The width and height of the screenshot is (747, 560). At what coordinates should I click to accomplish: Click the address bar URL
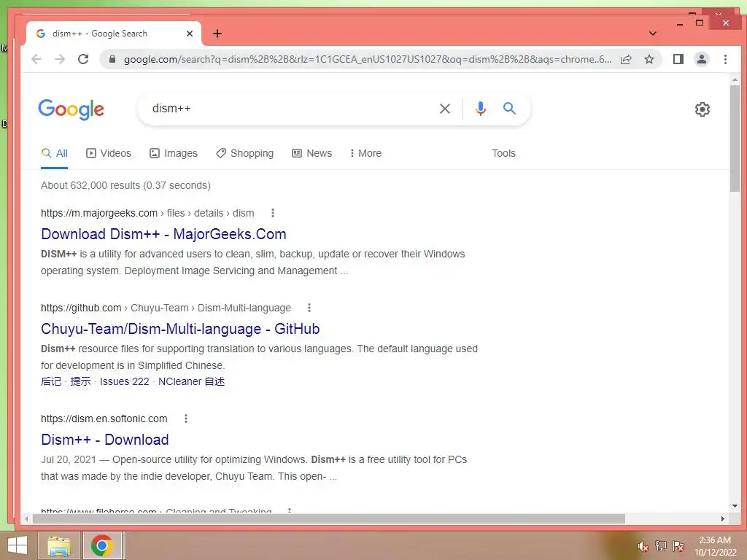click(368, 59)
